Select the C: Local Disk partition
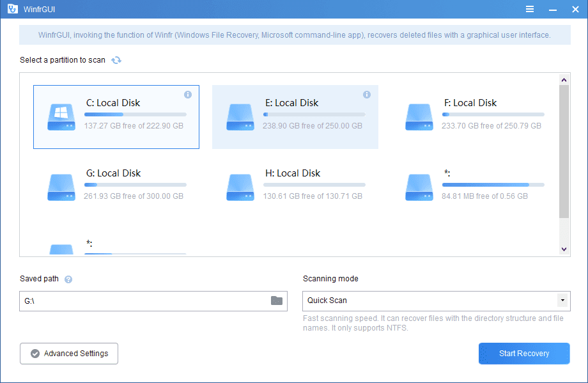588x383 pixels. click(116, 117)
